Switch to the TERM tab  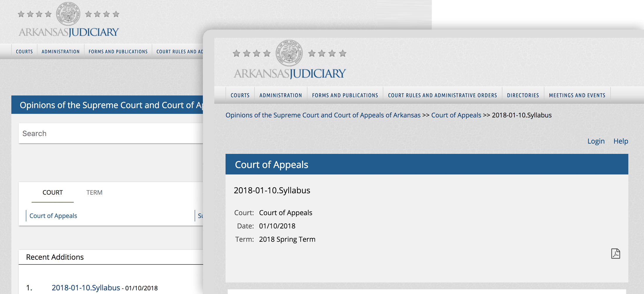coord(94,192)
